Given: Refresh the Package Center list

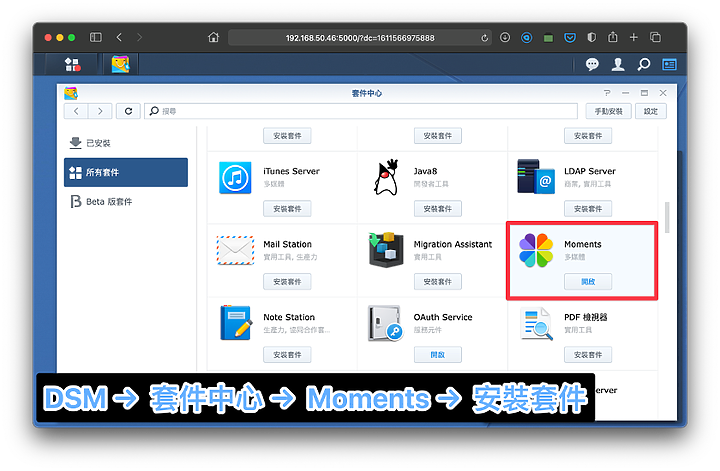Looking at the screenshot, I should point(128,111).
